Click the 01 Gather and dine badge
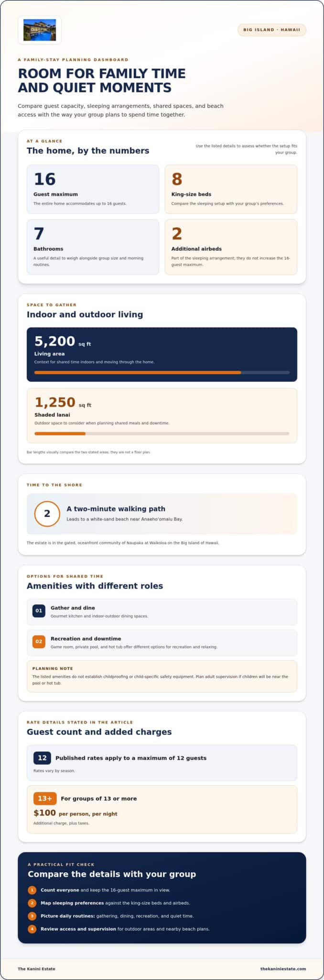Screen dimensions: 324x980 (x=39, y=611)
